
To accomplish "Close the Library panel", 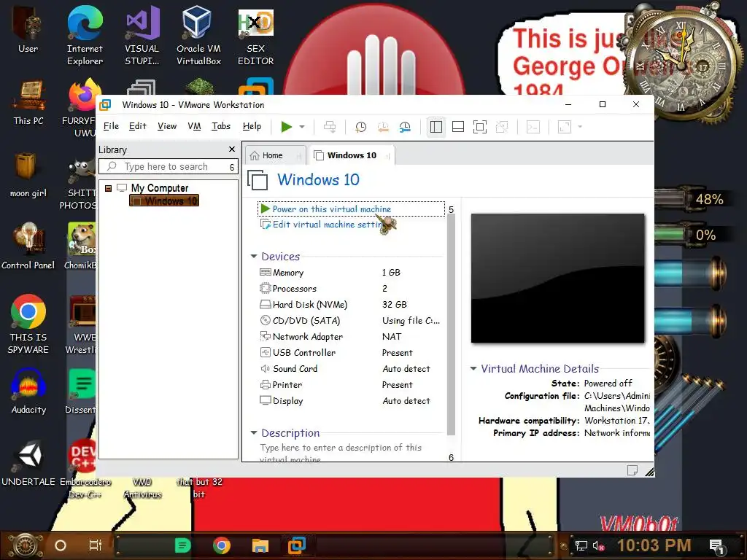I will pos(232,149).
